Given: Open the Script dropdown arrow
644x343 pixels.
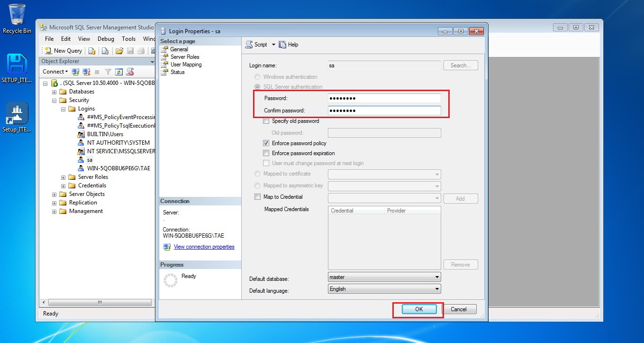Looking at the screenshot, I should coord(273,45).
